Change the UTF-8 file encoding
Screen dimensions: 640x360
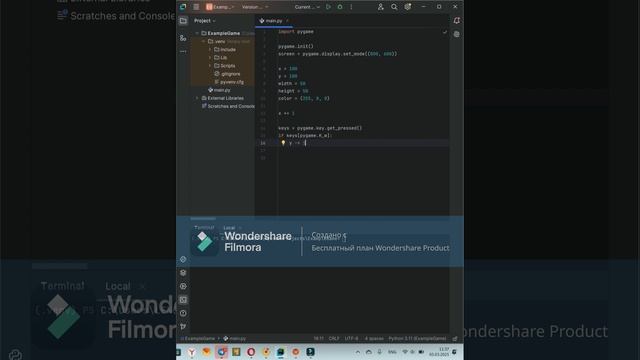[351, 339]
